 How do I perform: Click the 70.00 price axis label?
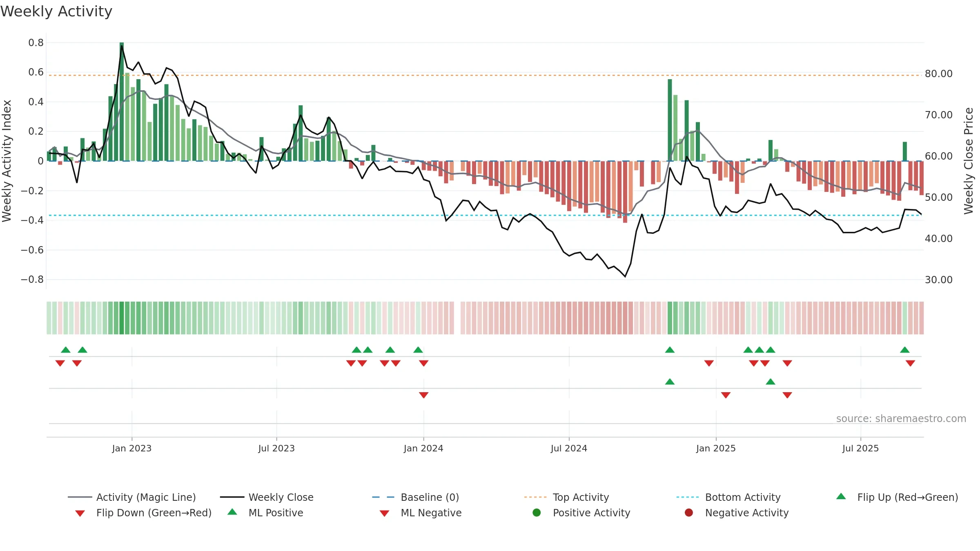pyautogui.click(x=939, y=115)
